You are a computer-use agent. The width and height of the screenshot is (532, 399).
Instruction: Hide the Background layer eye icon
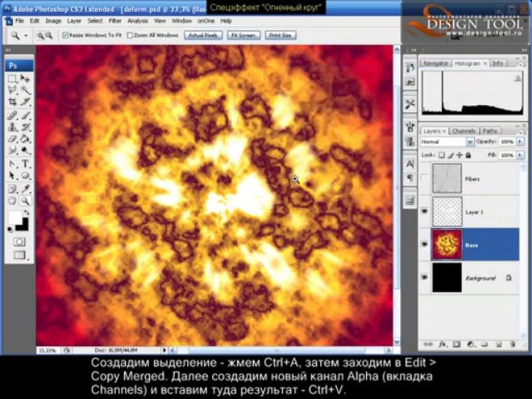point(424,278)
